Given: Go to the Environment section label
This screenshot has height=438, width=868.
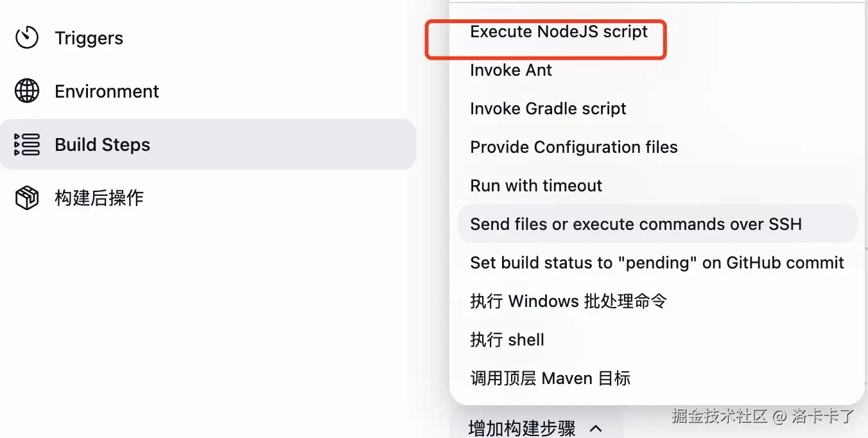Looking at the screenshot, I should [107, 91].
